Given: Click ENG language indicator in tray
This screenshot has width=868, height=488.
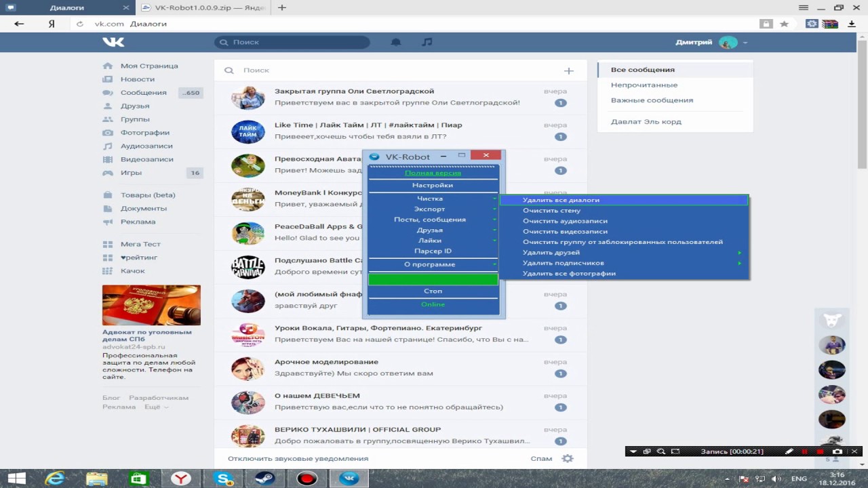Looking at the screenshot, I should tap(800, 479).
